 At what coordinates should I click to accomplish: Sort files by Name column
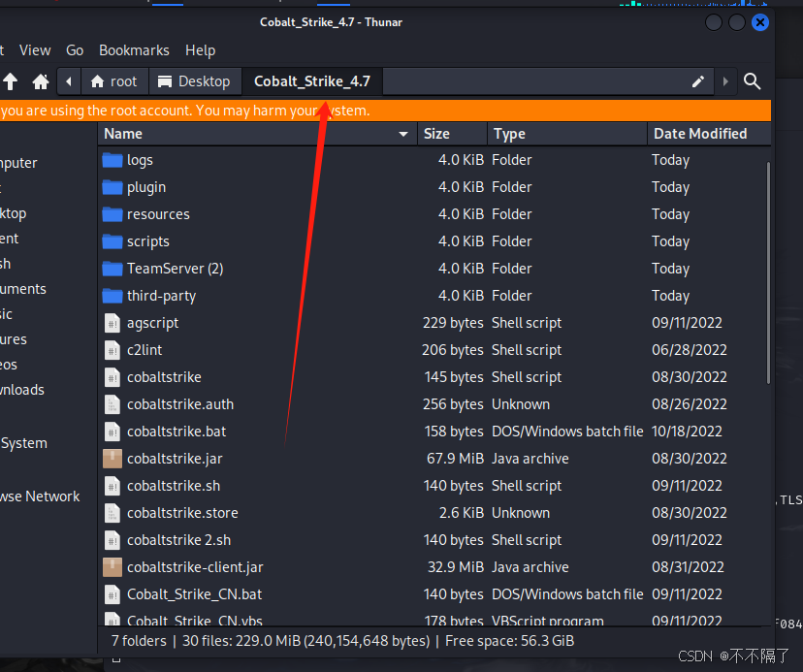point(257,134)
